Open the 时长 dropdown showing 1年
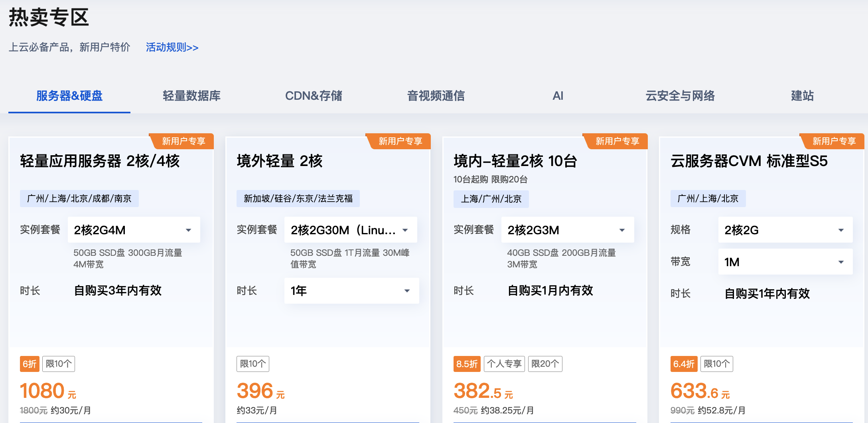 [351, 291]
